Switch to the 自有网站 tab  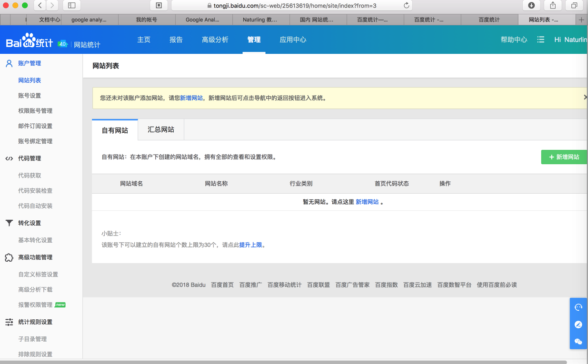coord(115,130)
